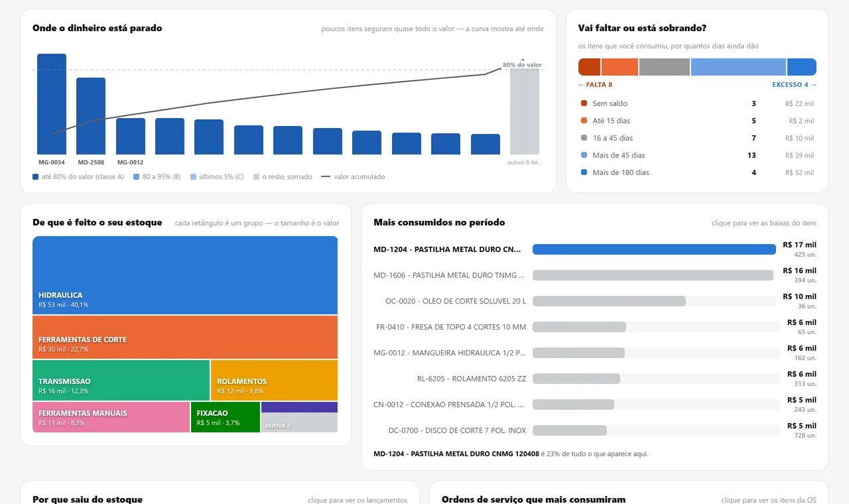This screenshot has height=504, width=849.
Task: Click the MG-0034 bar in the Pareto chart
Action: pyautogui.click(x=52, y=104)
